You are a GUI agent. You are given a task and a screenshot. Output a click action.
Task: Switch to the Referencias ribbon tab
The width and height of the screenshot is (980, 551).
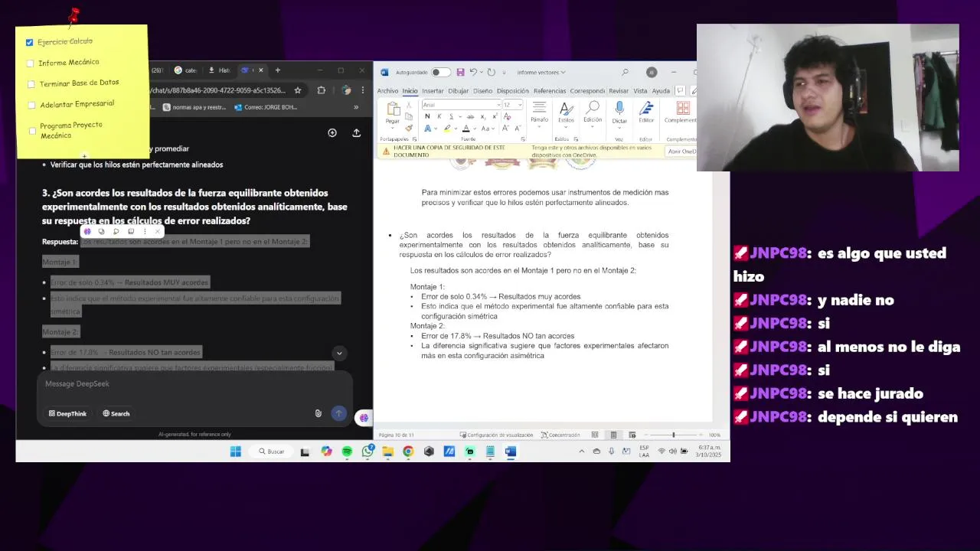coord(550,90)
